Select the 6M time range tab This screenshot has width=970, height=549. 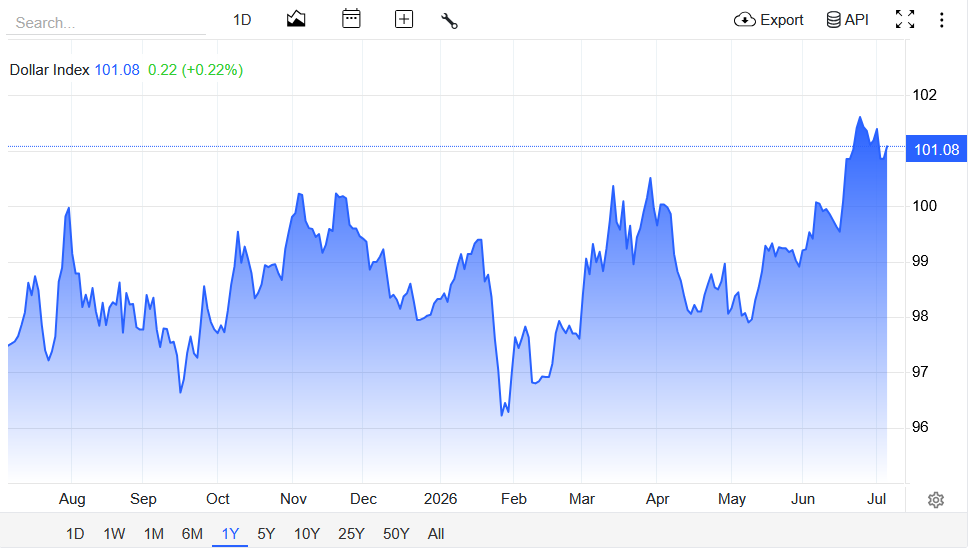192,534
